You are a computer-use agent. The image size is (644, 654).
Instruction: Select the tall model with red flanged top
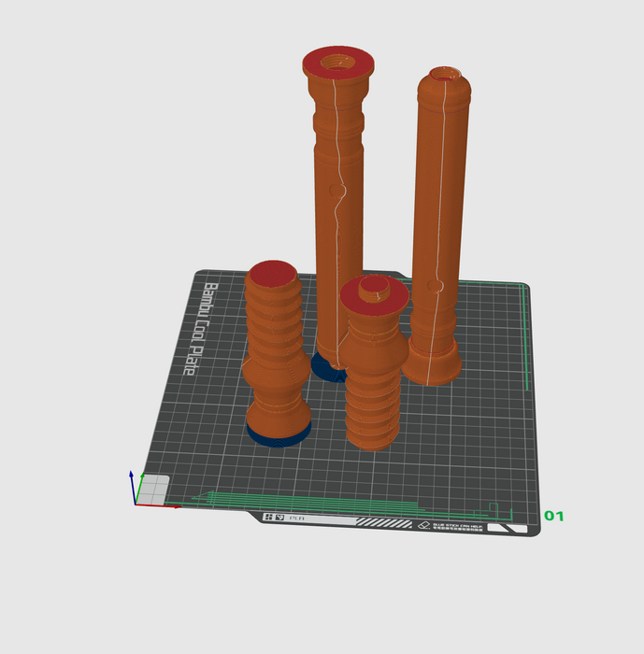coord(335,234)
